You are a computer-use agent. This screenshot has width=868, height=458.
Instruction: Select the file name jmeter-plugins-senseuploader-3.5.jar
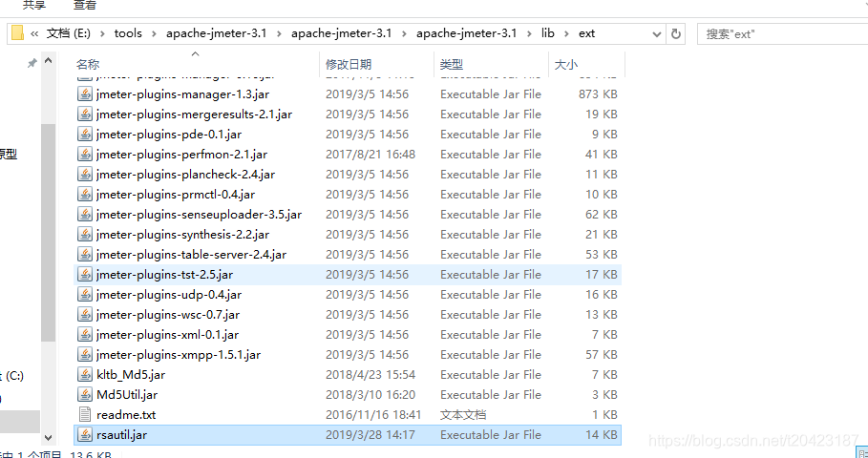[x=199, y=215]
